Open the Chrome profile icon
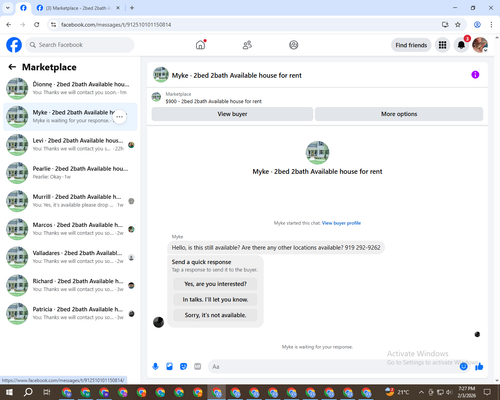Image resolution: width=500 pixels, height=400 pixels. click(477, 24)
